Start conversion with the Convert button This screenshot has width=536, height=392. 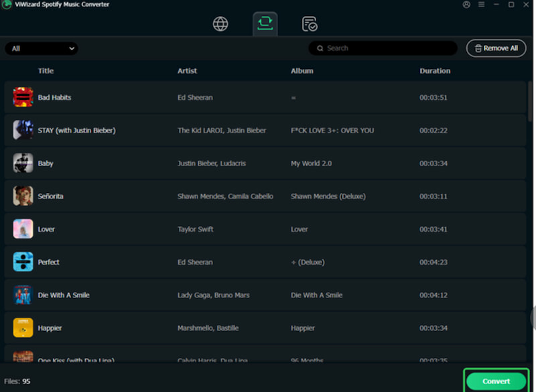click(x=496, y=381)
